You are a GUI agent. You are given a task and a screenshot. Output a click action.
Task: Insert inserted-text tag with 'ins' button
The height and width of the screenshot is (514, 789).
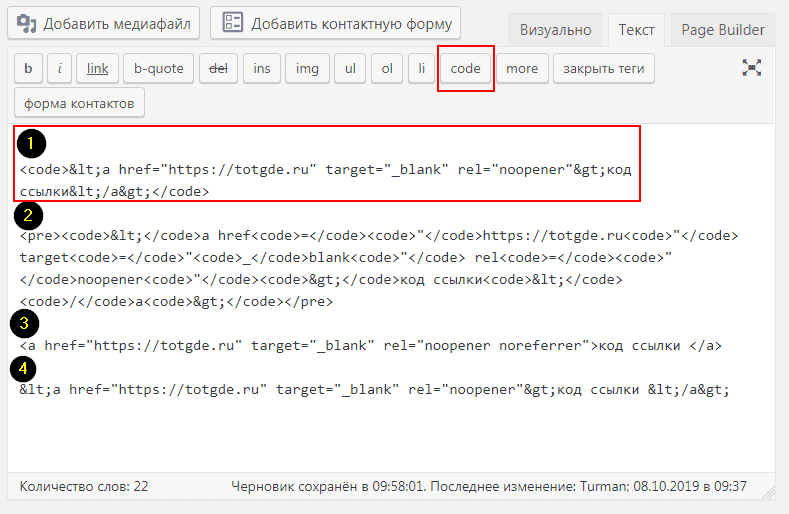(262, 68)
